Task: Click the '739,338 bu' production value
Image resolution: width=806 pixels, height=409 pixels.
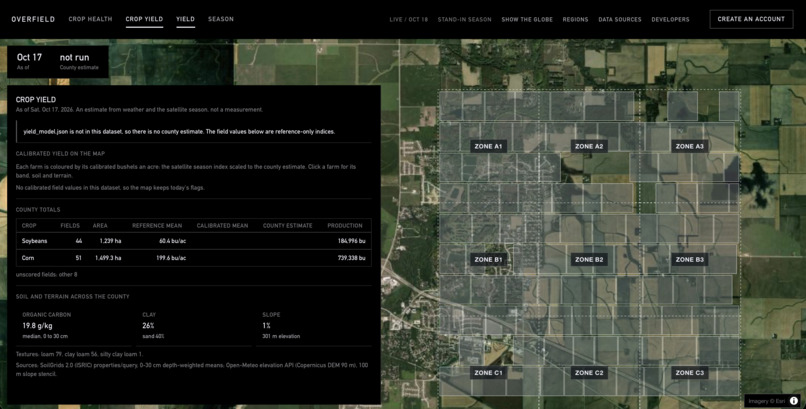Action: point(352,258)
